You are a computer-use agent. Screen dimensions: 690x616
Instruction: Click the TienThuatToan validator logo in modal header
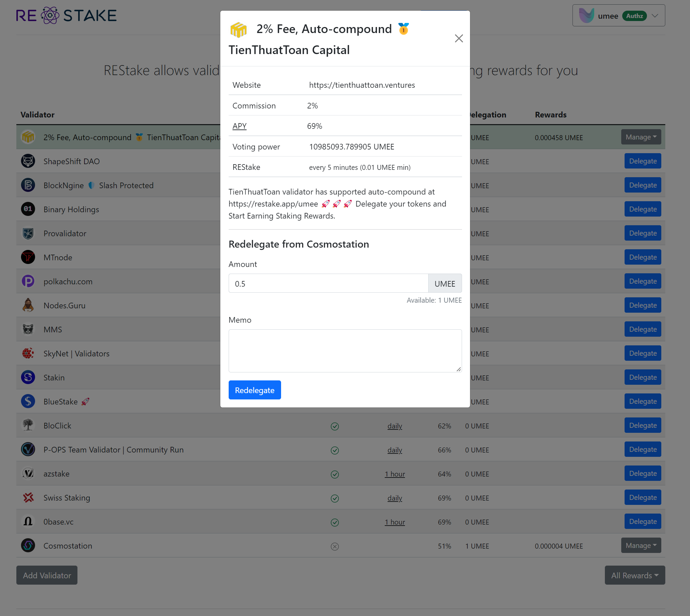(238, 30)
